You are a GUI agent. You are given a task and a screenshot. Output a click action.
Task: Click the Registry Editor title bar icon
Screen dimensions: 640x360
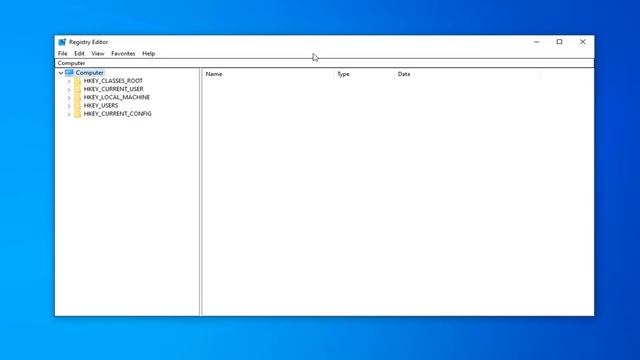point(62,42)
